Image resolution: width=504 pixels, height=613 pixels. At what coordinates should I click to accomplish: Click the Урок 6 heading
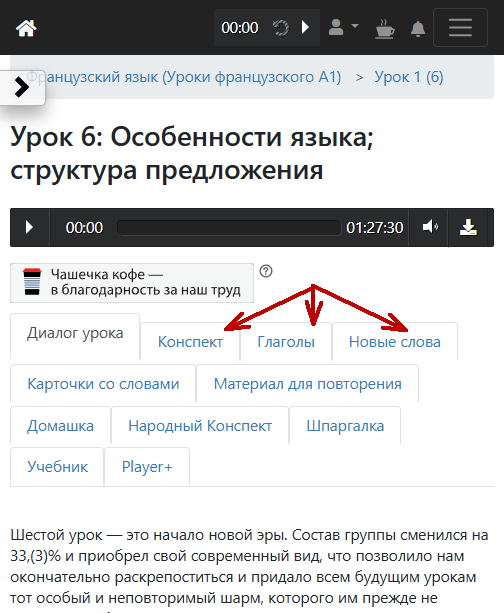[192, 153]
